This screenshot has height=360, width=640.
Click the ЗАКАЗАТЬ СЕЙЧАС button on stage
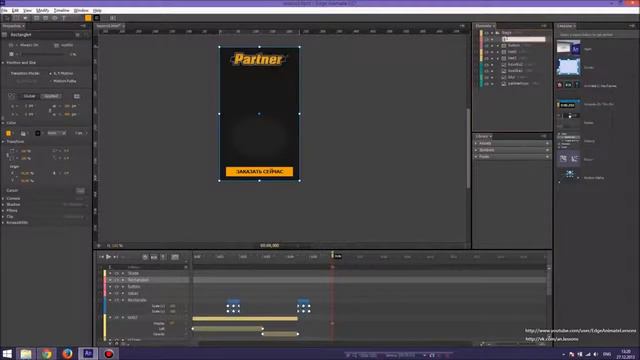(x=259, y=171)
